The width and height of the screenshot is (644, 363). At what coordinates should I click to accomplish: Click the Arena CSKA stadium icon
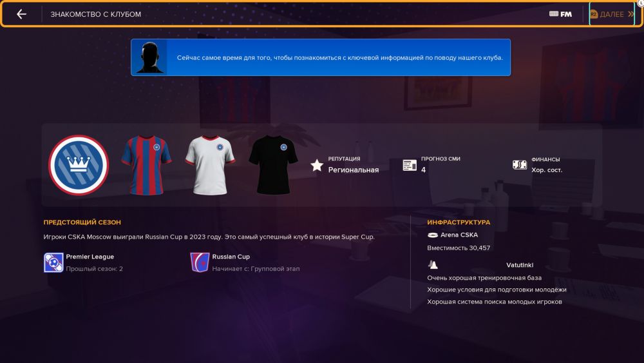[x=433, y=235]
